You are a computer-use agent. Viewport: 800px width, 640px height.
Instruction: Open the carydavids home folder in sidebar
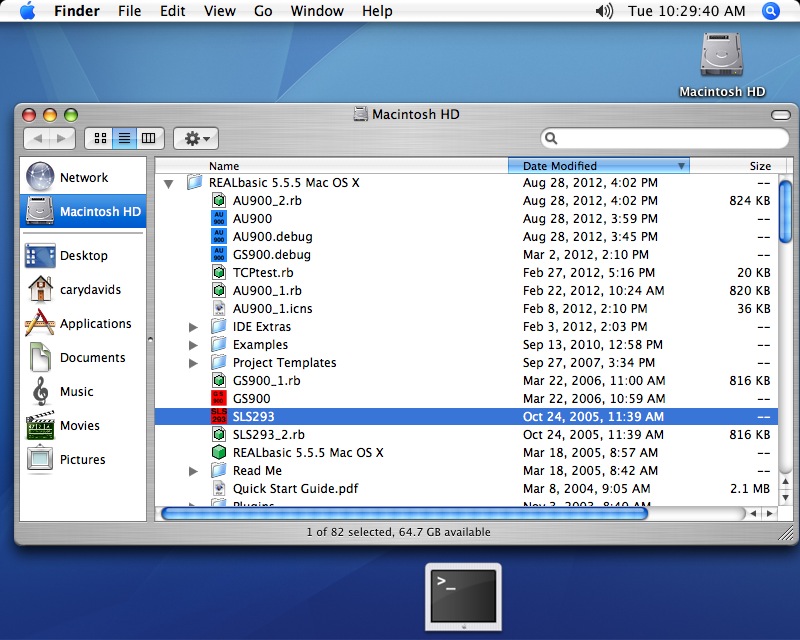tap(83, 289)
